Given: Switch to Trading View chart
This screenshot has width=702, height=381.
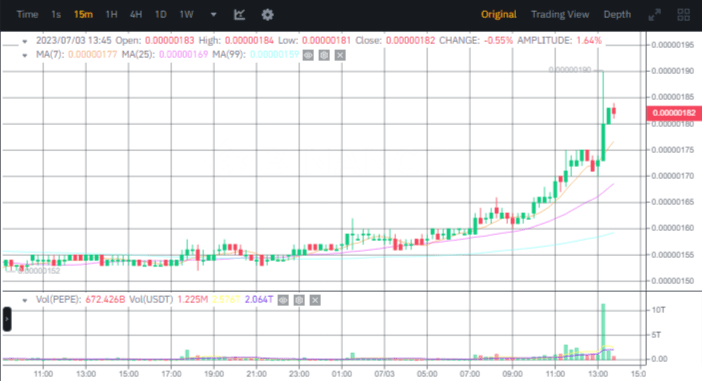Looking at the screenshot, I should [x=560, y=14].
